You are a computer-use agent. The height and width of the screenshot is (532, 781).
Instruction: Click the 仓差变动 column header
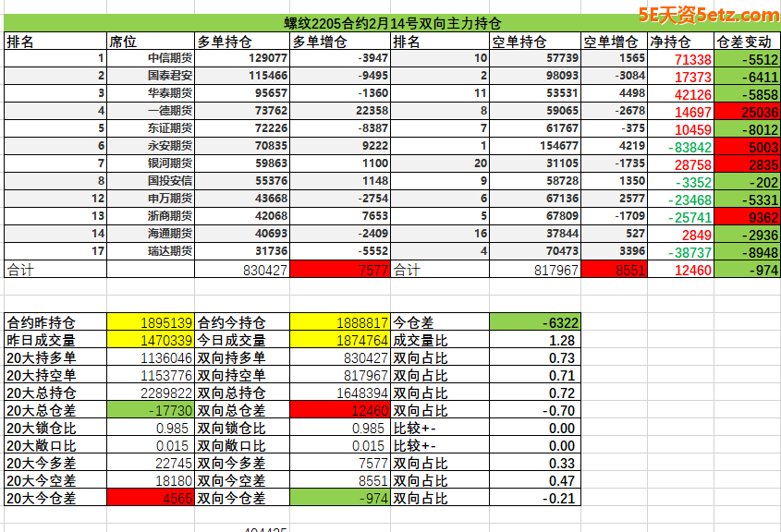click(747, 42)
